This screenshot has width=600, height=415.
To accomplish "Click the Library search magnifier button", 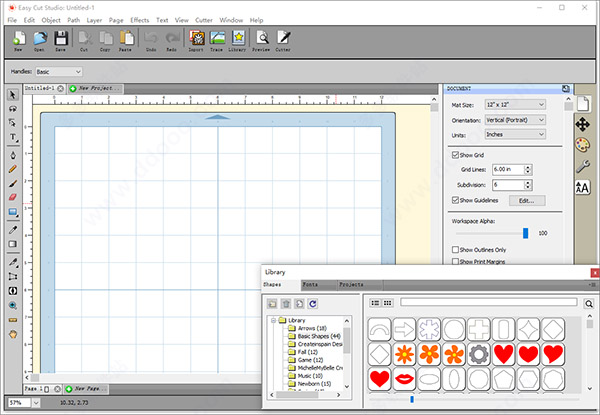I will 589,304.
